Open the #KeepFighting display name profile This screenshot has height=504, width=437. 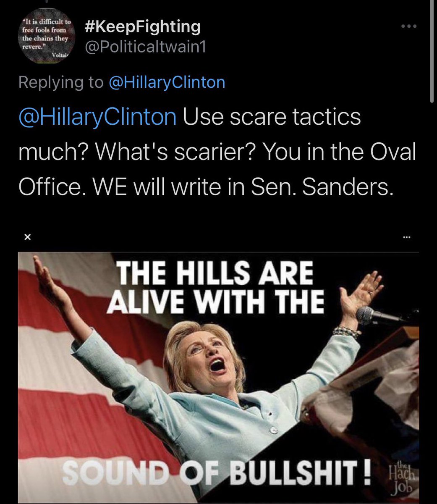(x=142, y=26)
